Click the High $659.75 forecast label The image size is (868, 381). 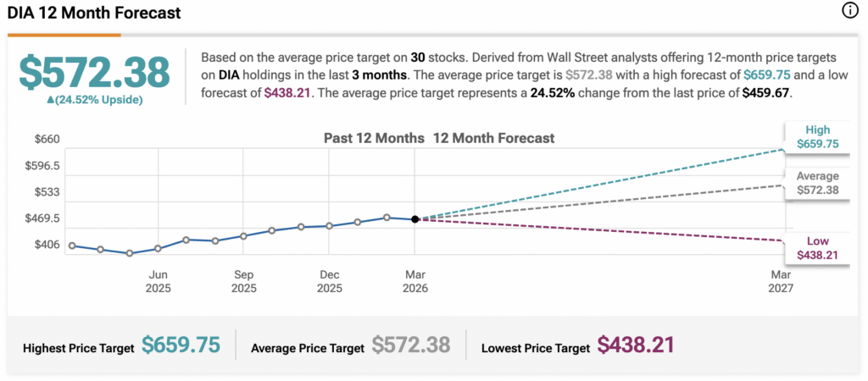pos(817,136)
